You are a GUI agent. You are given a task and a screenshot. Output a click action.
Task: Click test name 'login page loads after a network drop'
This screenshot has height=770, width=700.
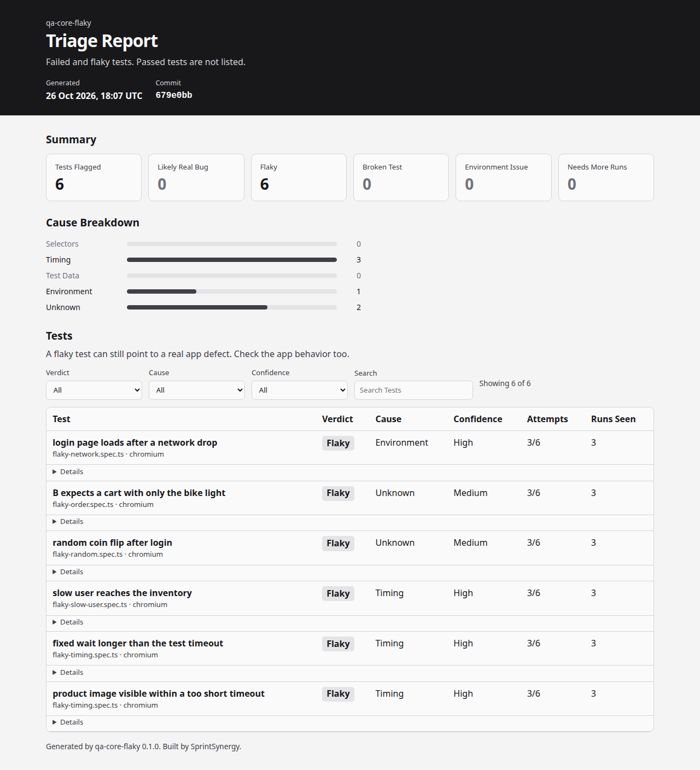[135, 442]
